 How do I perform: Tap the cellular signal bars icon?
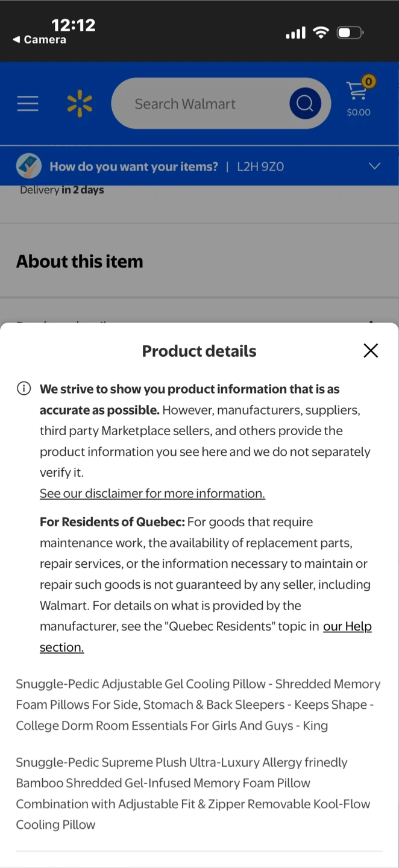(295, 33)
